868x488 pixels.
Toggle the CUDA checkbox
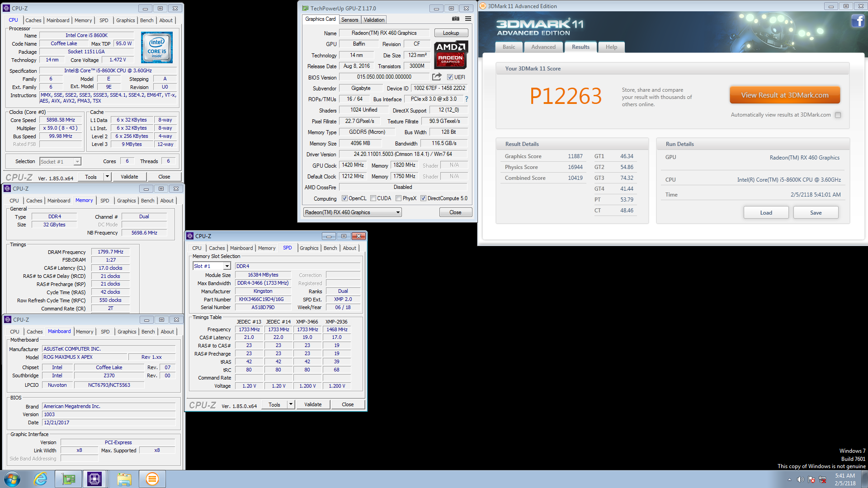click(373, 198)
